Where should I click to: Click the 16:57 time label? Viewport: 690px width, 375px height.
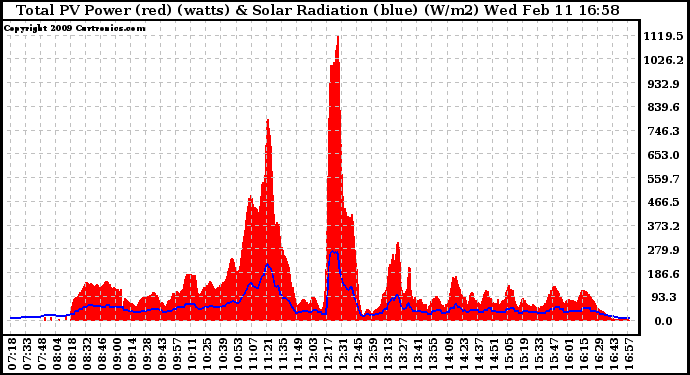(629, 354)
